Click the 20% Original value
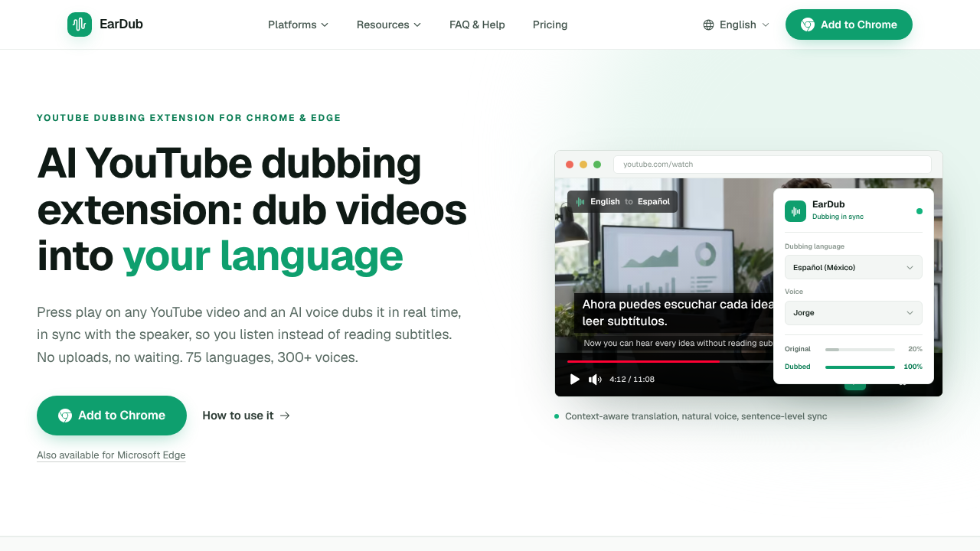 pos(915,349)
